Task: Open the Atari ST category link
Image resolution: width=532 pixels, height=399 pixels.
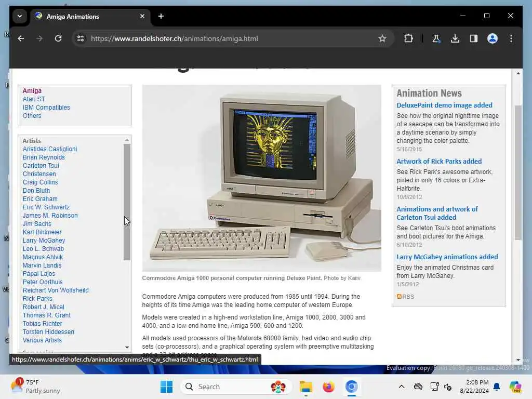Action: [34, 99]
